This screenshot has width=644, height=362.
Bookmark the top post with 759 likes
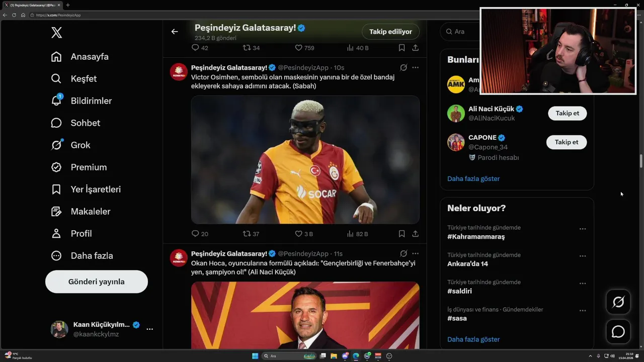[401, 48]
